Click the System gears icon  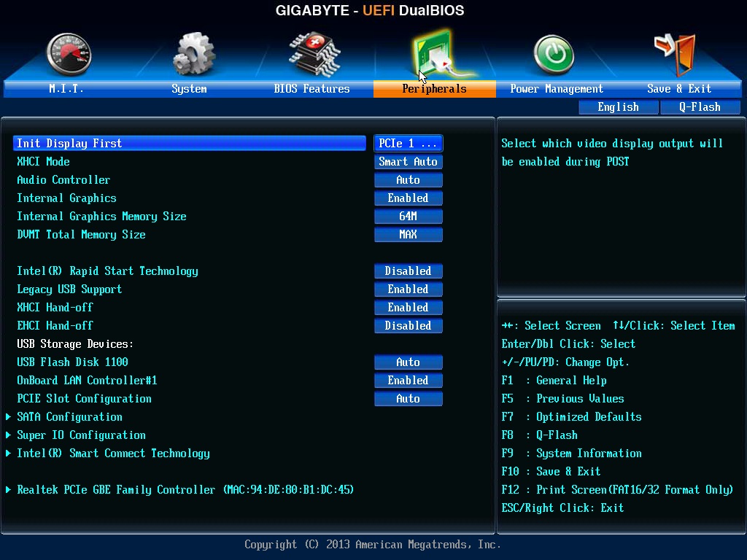(x=194, y=54)
